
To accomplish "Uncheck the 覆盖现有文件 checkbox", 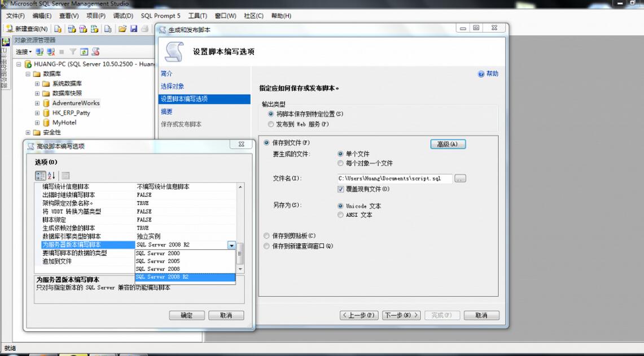I will [341, 189].
